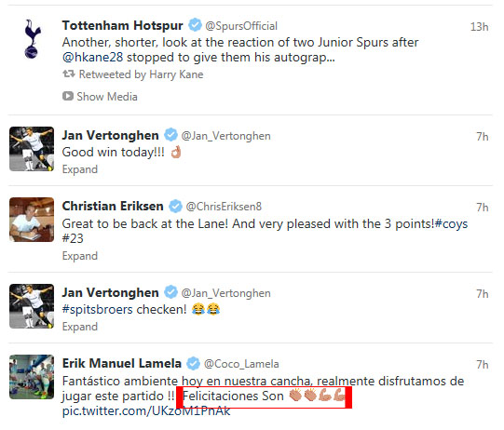Click Erik Manuel Lamela's verified checkmark
Screen dimensions: 504x430
pos(194,363)
